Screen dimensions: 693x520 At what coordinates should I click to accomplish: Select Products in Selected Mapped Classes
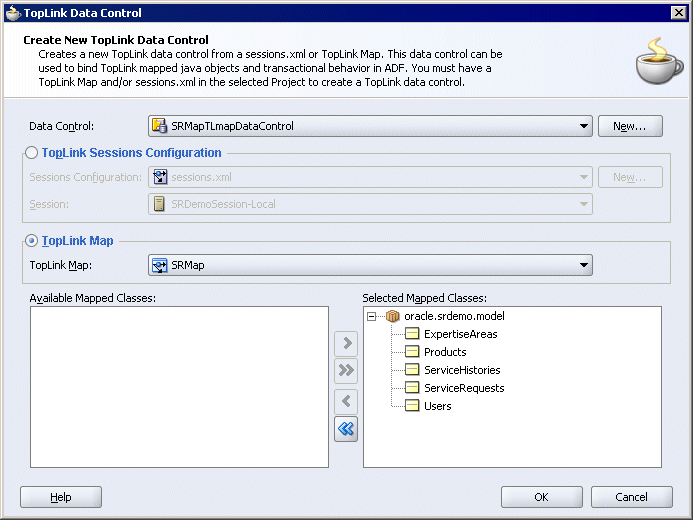[x=445, y=352]
